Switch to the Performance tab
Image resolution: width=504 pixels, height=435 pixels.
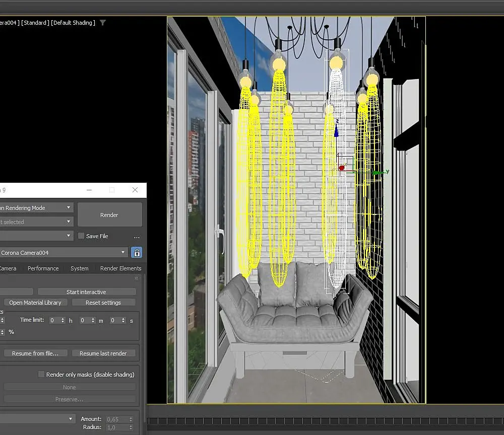click(43, 268)
